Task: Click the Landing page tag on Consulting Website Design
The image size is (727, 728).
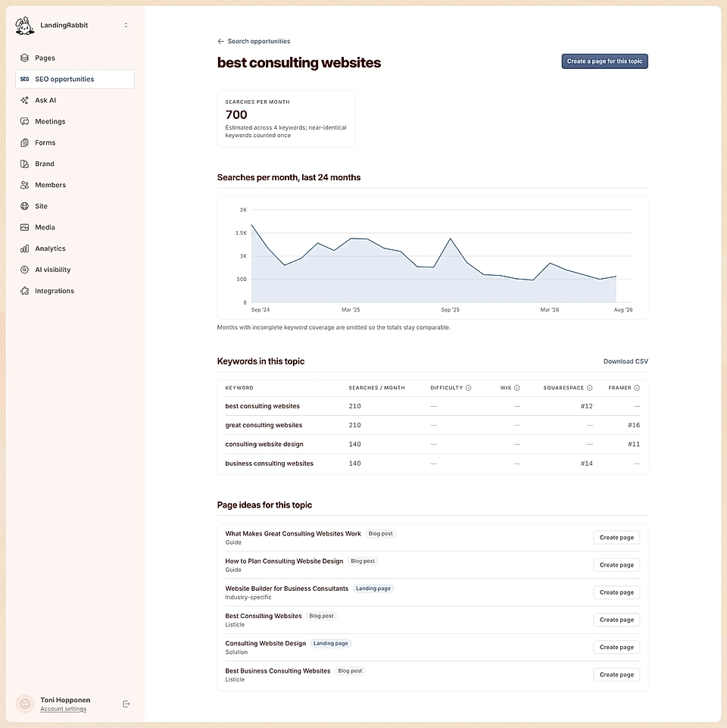Action: tap(330, 643)
